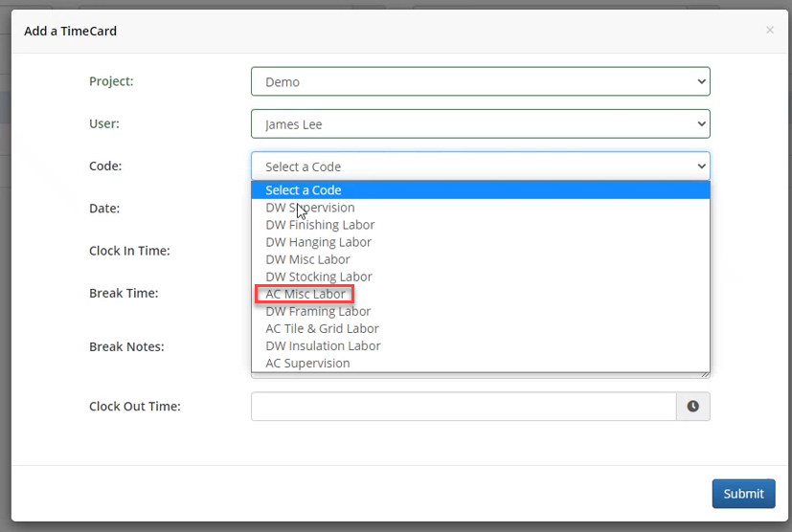This screenshot has width=792, height=532.
Task: Select DW Hanging Labor option
Action: coord(318,242)
